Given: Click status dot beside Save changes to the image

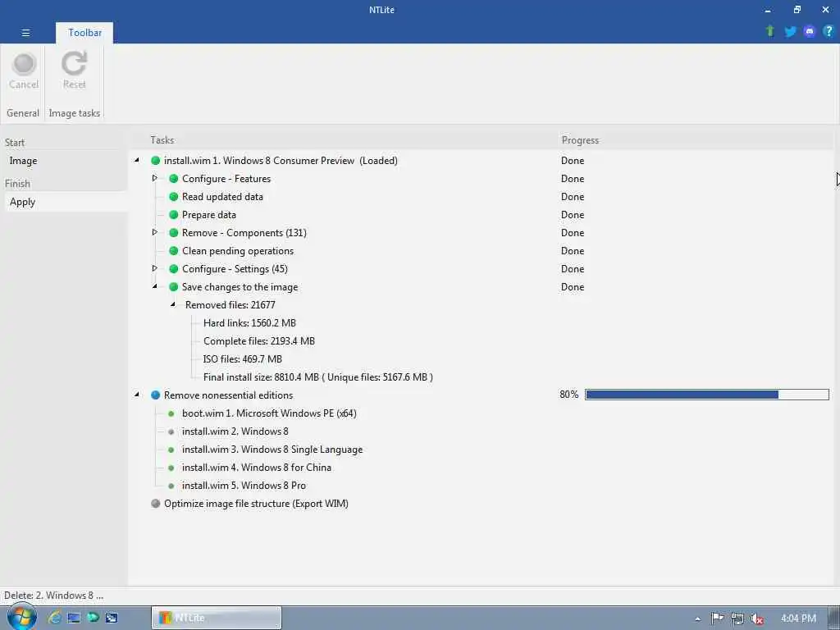Looking at the screenshot, I should 174,286.
